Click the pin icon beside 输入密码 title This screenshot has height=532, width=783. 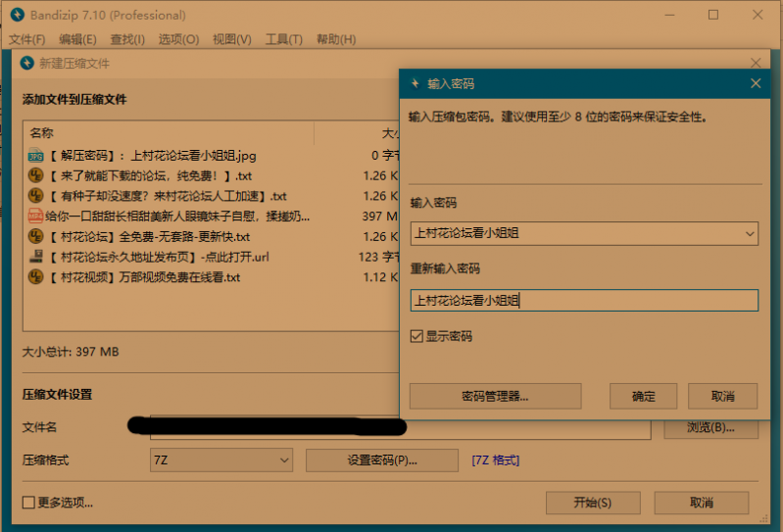point(414,84)
